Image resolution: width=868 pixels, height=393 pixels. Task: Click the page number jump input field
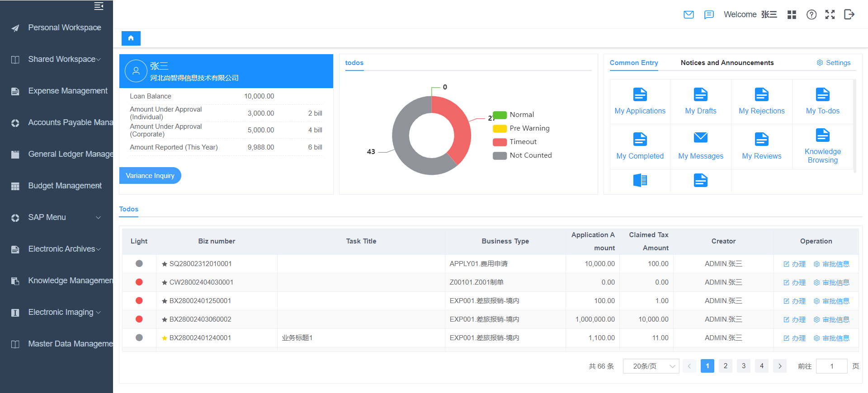[x=832, y=366]
